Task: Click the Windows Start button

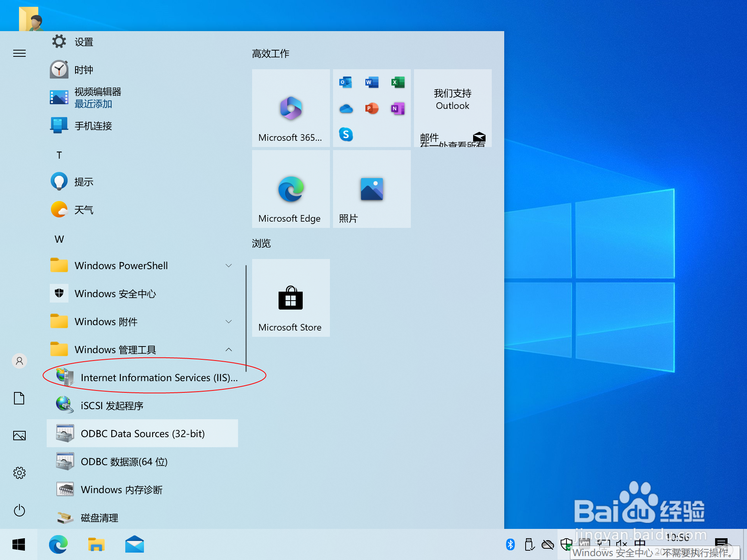Action: 19,544
